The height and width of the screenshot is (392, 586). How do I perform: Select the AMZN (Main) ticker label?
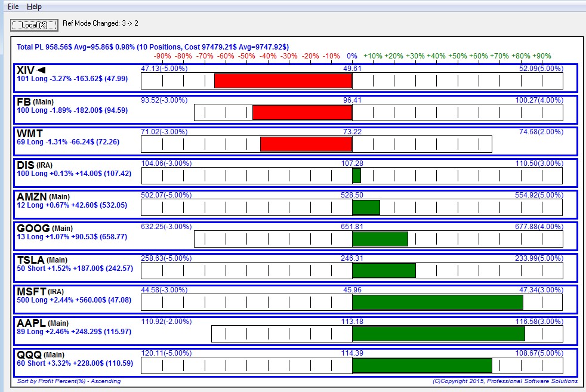click(43, 196)
